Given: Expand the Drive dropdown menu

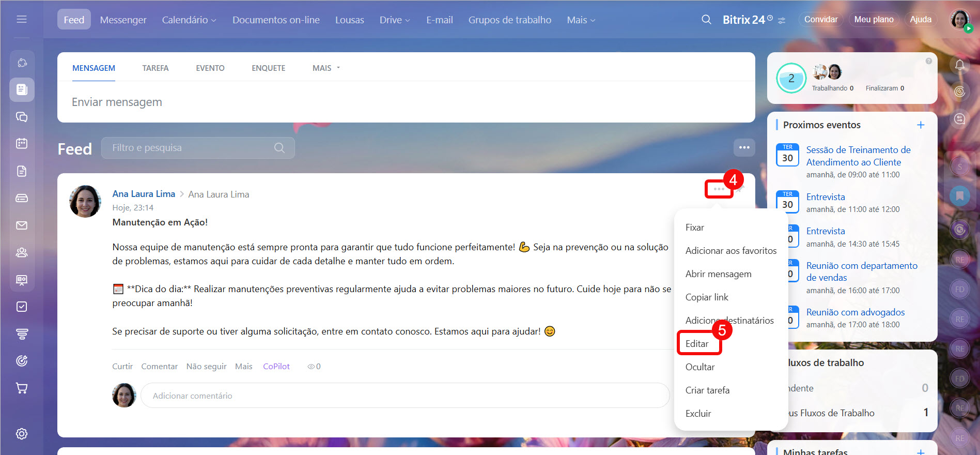Looking at the screenshot, I should [395, 20].
